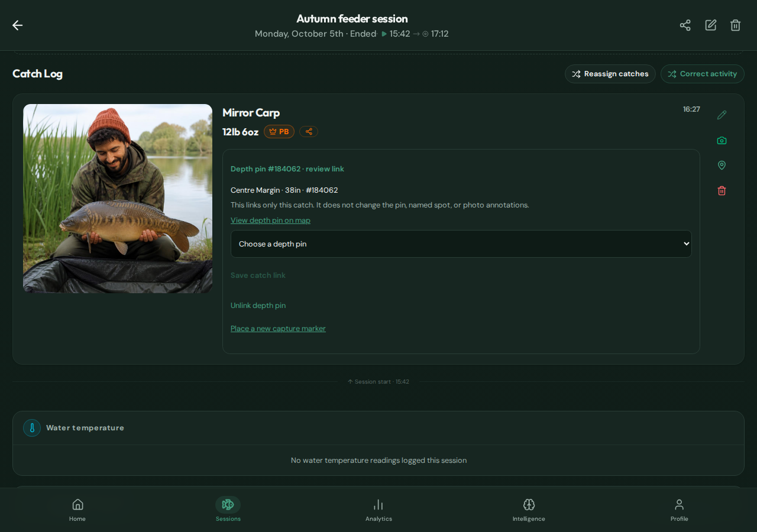The width and height of the screenshot is (757, 532).
Task: Delete the Mirror Carp catch
Action: tap(722, 190)
